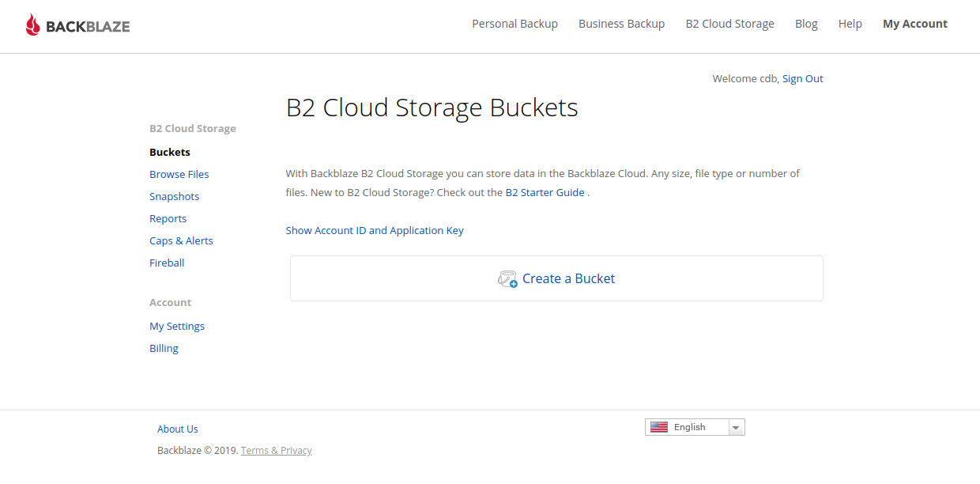Click the 'English' label in language selector
Viewport: 980px width, 484px height.
690,427
